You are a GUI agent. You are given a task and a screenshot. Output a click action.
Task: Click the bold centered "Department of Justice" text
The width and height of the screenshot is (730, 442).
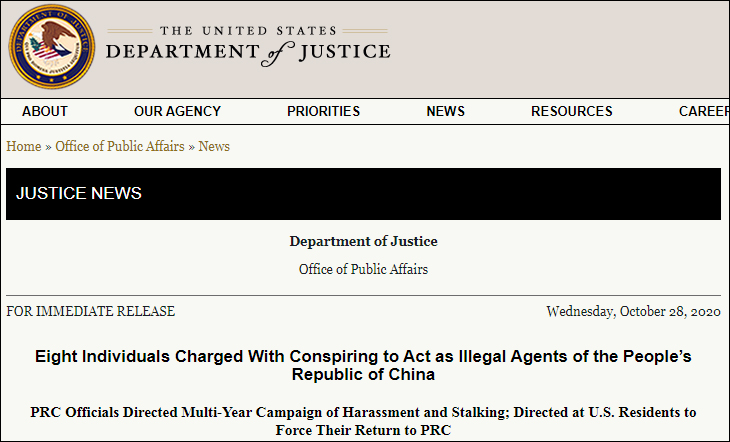(x=363, y=241)
